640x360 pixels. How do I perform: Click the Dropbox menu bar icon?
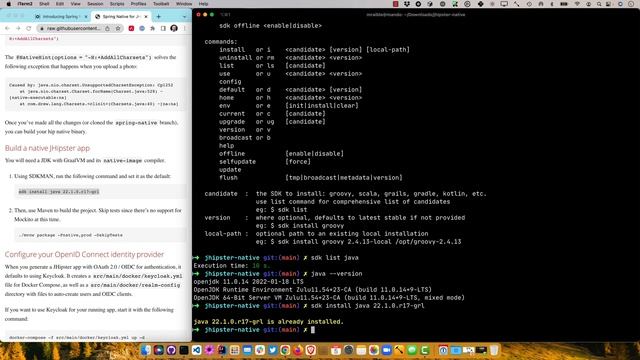pyautogui.click(x=407, y=4)
